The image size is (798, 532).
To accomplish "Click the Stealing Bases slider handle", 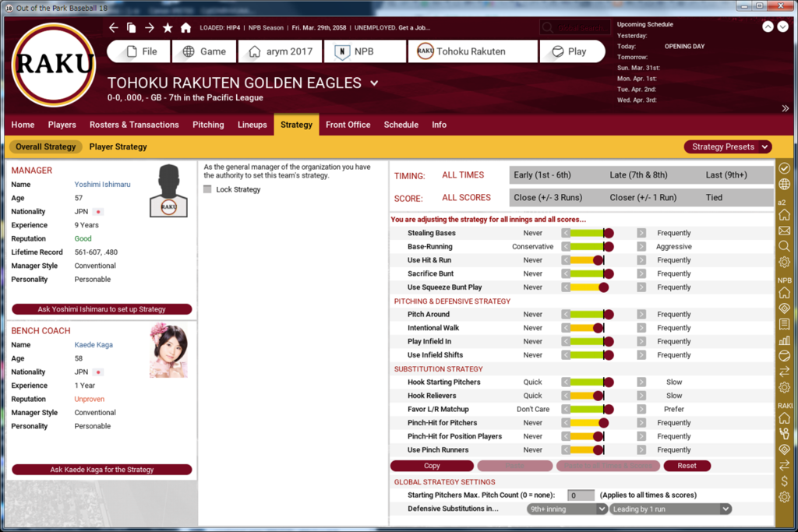I will (x=608, y=233).
